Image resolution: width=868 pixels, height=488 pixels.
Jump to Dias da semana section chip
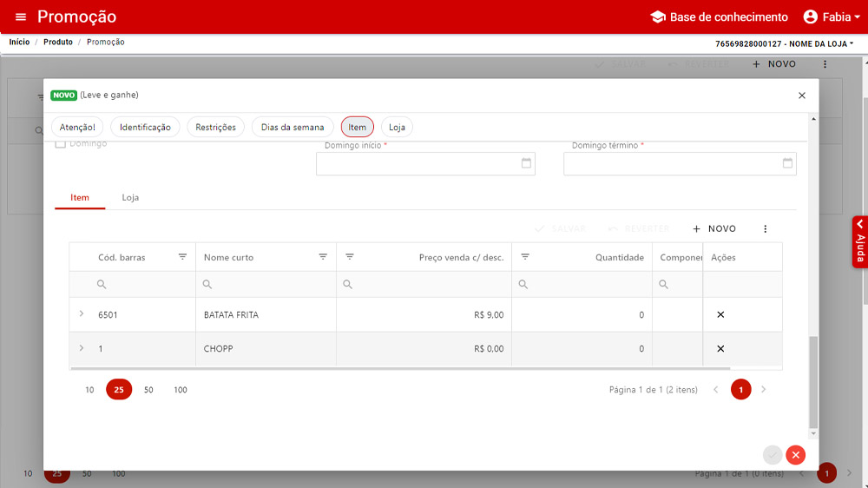click(x=293, y=128)
